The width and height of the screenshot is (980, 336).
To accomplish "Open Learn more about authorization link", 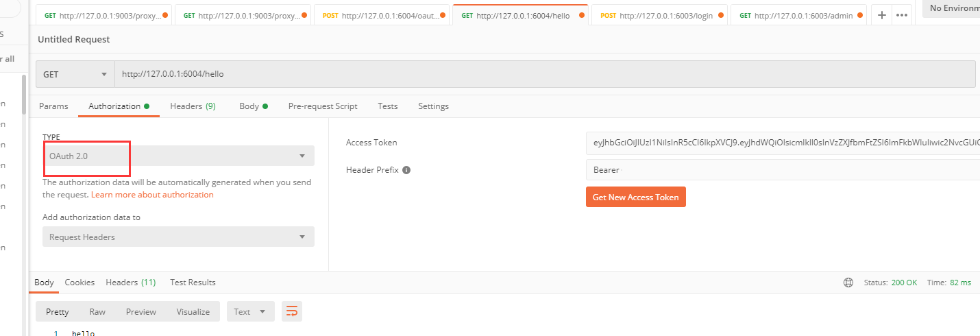I will tap(152, 195).
